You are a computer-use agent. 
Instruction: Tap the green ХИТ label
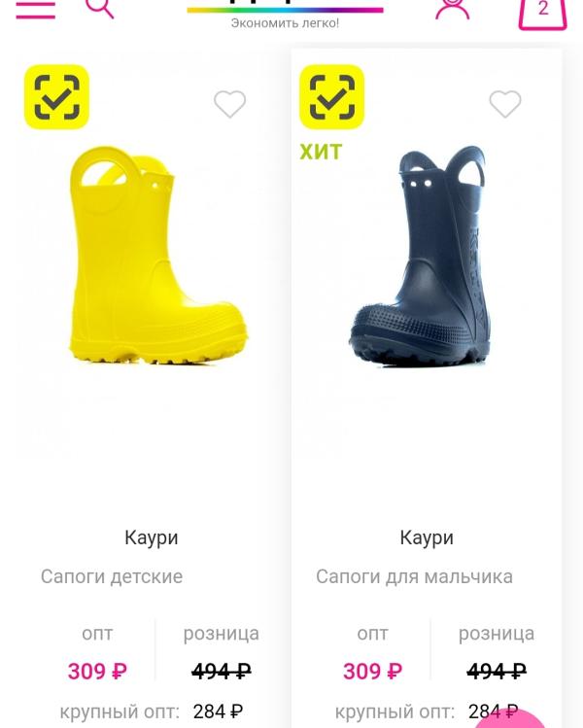[x=321, y=152]
